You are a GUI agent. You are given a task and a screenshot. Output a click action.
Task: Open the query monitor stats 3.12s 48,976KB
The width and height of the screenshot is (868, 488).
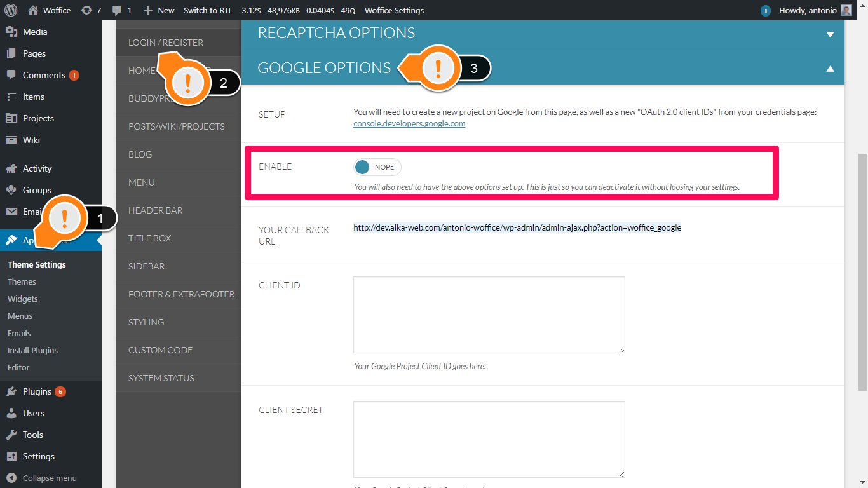click(299, 10)
